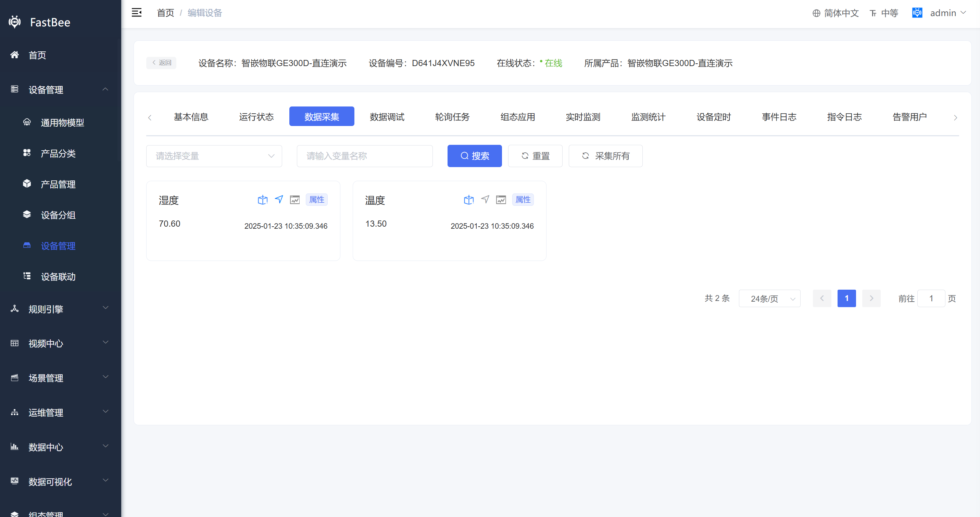Click the 请输入变量名称 input field

[364, 156]
